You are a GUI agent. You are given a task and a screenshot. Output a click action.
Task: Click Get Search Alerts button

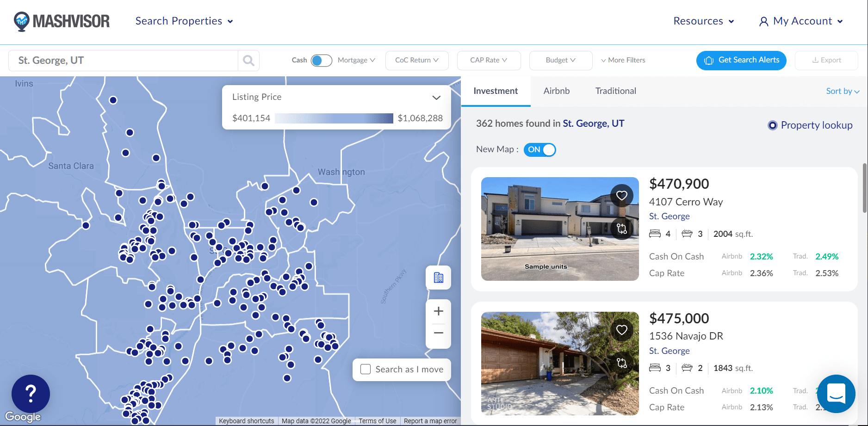point(741,61)
